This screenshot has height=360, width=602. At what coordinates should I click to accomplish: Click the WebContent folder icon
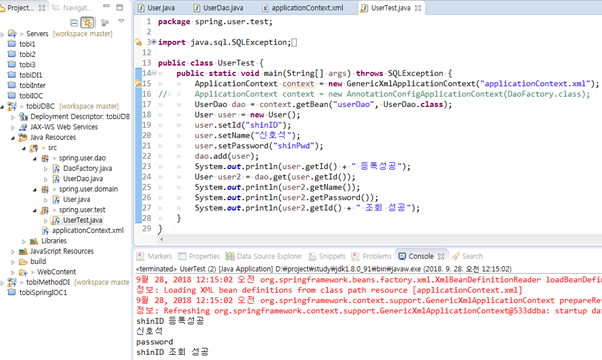tap(23, 272)
